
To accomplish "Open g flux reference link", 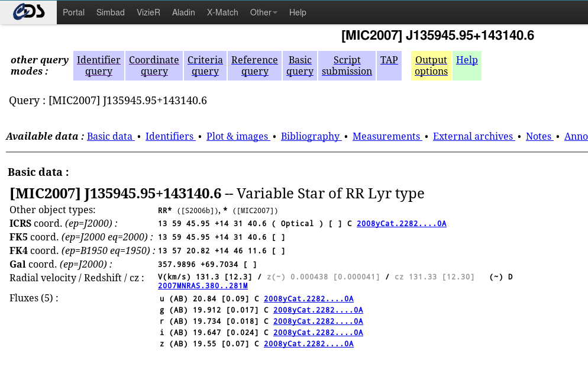I will click(318, 310).
